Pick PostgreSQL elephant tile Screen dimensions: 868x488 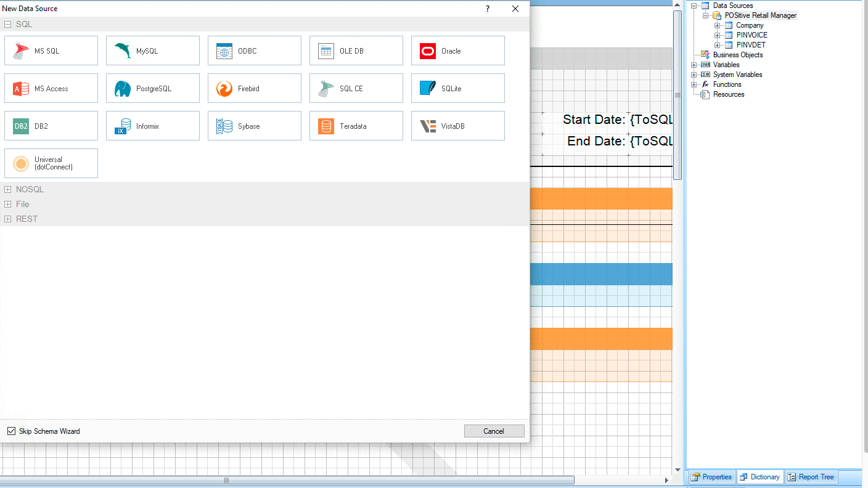pyautogui.click(x=153, y=88)
